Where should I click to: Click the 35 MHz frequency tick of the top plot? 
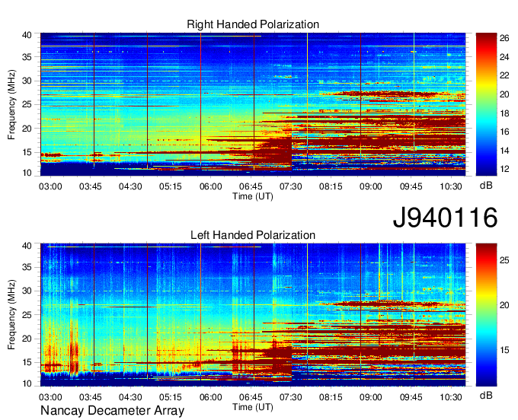(27, 57)
